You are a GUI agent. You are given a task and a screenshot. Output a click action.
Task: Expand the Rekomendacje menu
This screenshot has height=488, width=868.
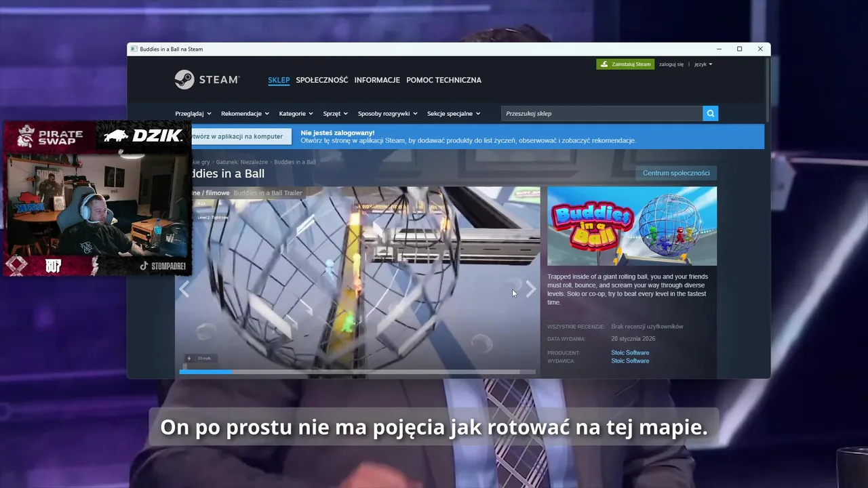pos(245,114)
